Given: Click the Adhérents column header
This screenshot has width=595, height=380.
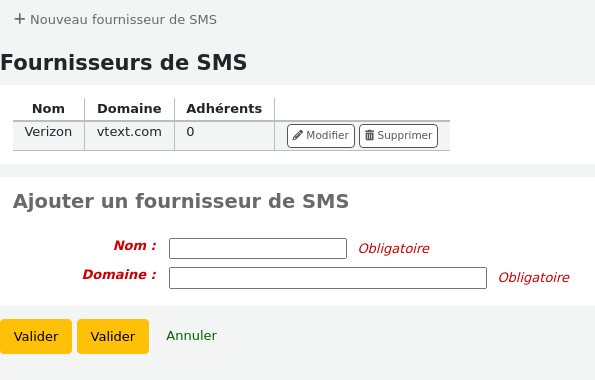Looking at the screenshot, I should click(x=224, y=109).
